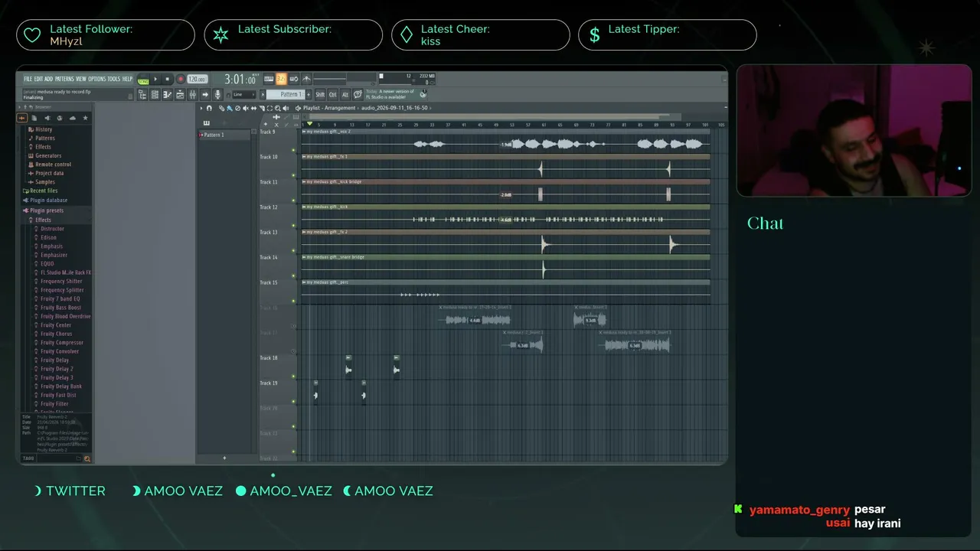This screenshot has width=980, height=551.
Task: Click the 120 tempo display
Action: click(198, 80)
